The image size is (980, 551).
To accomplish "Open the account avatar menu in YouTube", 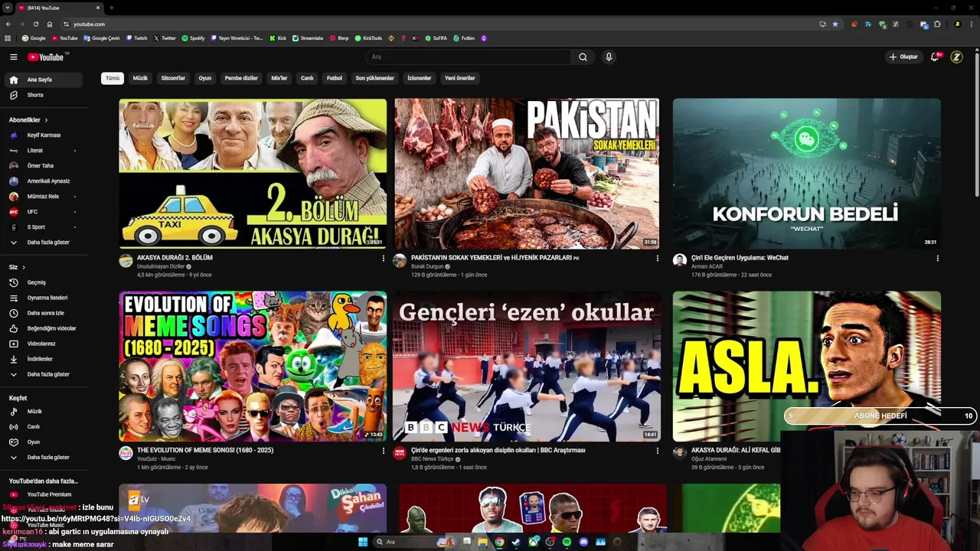I will pos(956,57).
